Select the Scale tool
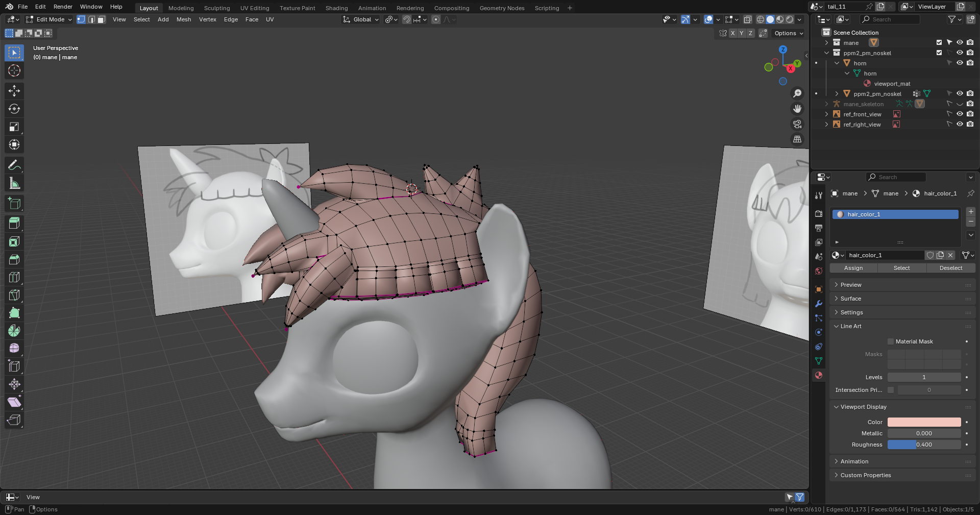 coord(14,127)
